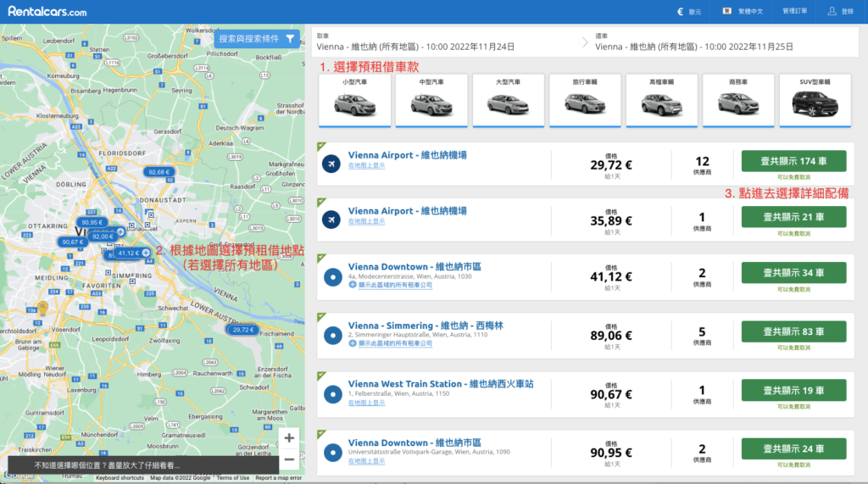Screen dimensions: 868x484
Task: Click the chevron between pickup and return
Action: click(585, 42)
